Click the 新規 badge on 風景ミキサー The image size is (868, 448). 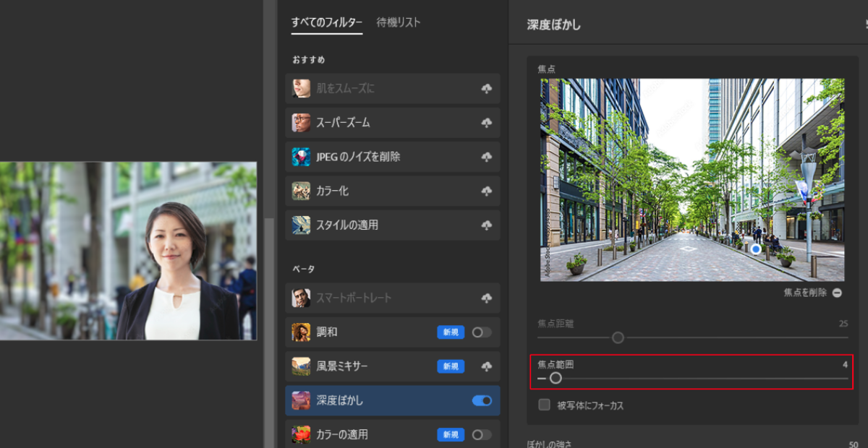(x=451, y=366)
